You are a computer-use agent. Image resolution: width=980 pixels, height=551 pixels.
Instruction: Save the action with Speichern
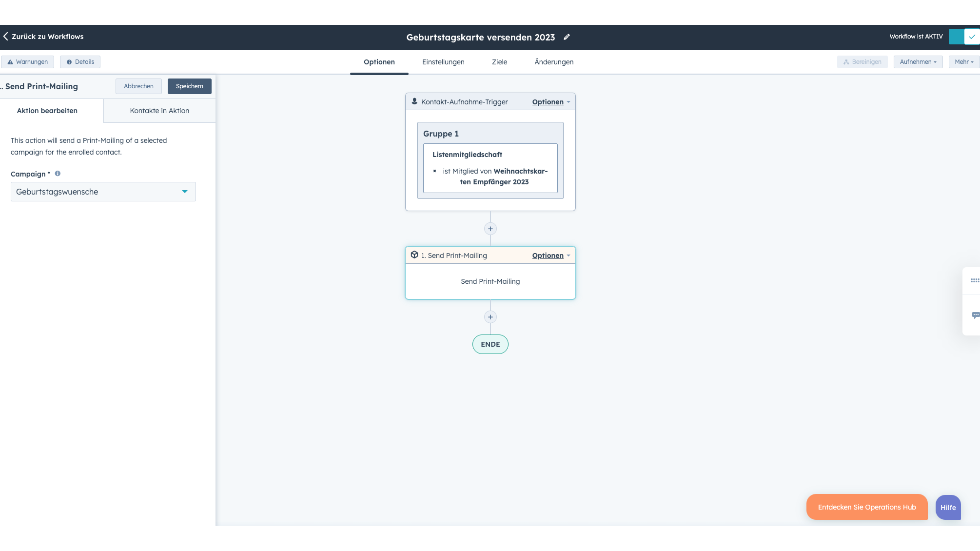click(189, 86)
